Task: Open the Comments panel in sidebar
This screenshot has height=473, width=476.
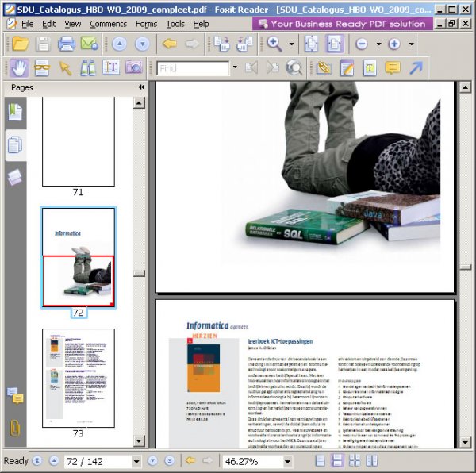Action: (15, 394)
